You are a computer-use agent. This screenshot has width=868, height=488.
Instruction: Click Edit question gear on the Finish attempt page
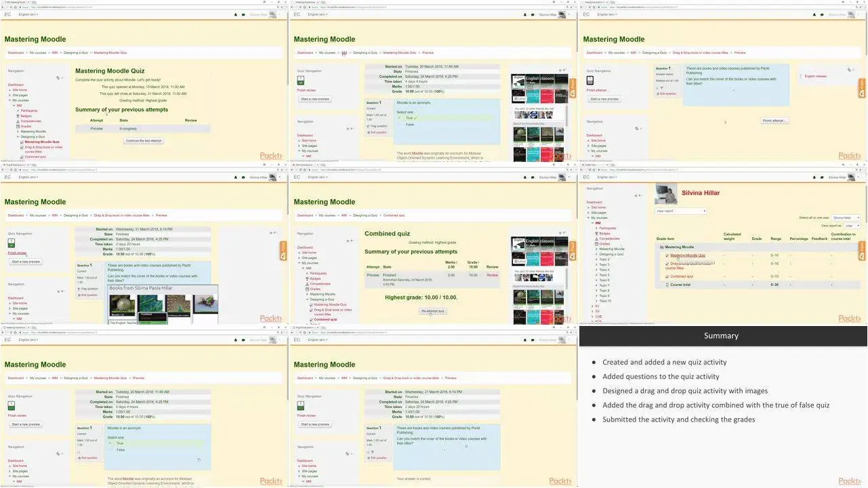coord(657,94)
